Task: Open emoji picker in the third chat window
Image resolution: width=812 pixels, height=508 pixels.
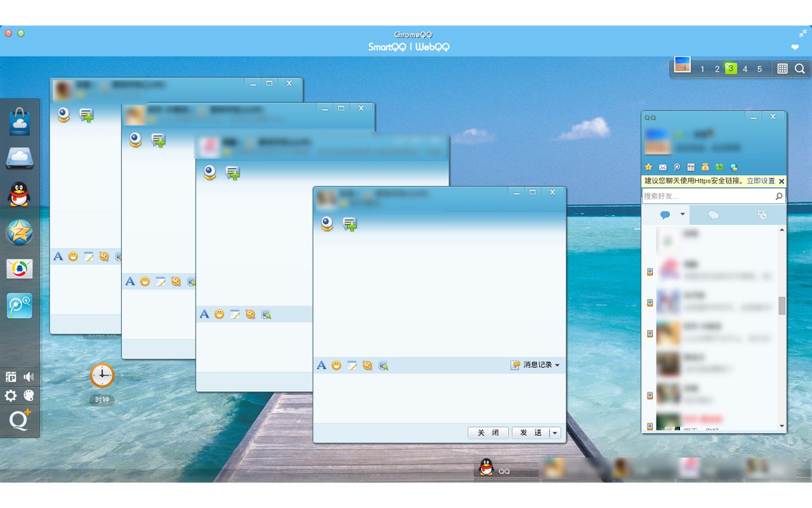Action: 219,314
